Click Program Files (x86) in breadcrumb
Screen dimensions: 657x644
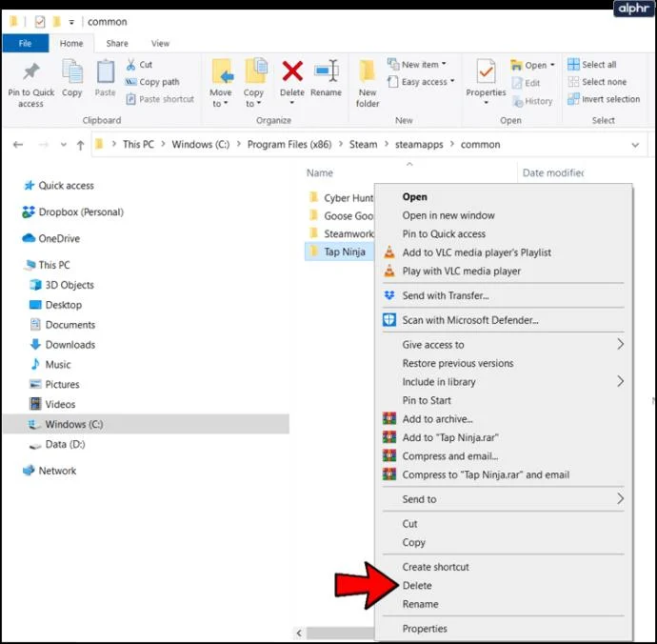tap(289, 145)
